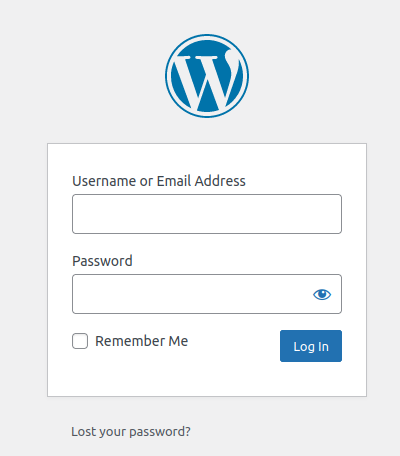Click the Username or Email Address label
400x456 pixels.
click(159, 181)
